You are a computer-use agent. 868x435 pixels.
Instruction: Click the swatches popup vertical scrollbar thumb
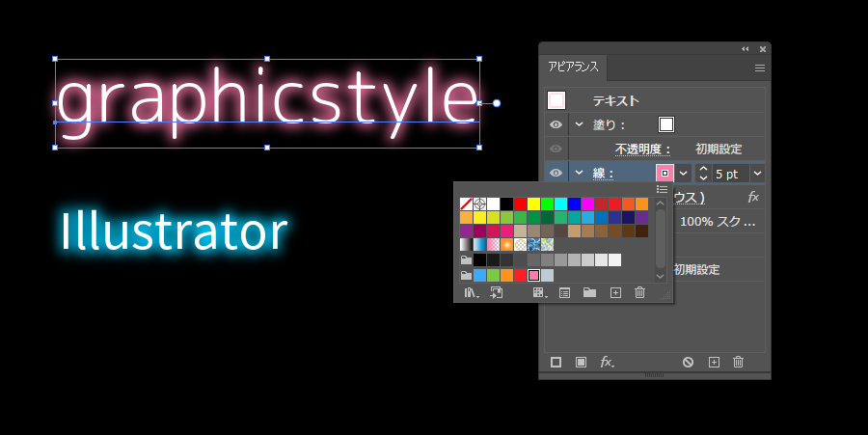tap(661, 238)
